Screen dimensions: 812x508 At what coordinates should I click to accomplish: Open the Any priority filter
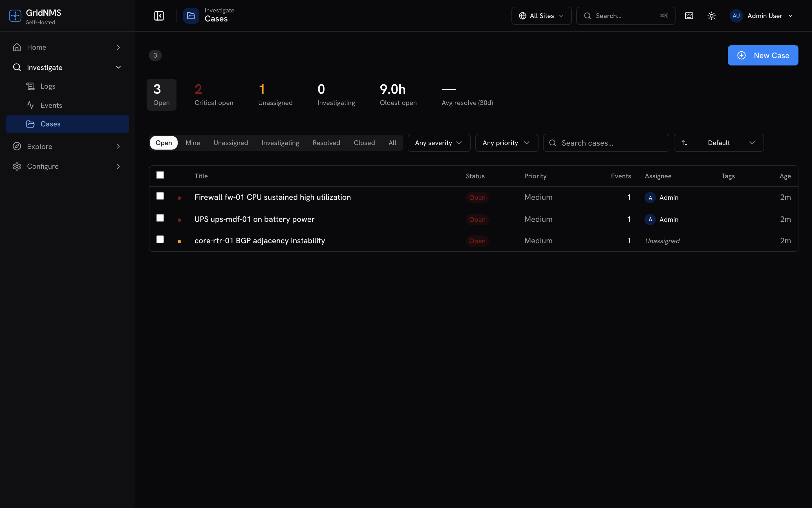click(507, 143)
